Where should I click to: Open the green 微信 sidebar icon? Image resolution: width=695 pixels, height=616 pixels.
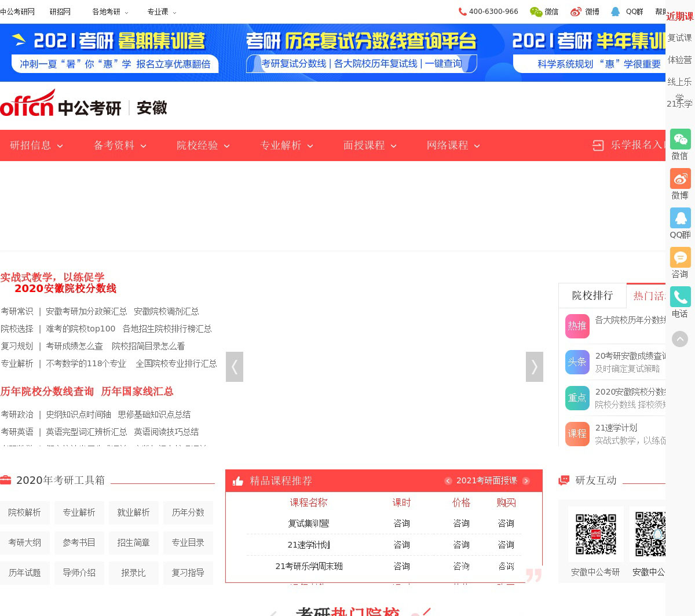click(681, 139)
